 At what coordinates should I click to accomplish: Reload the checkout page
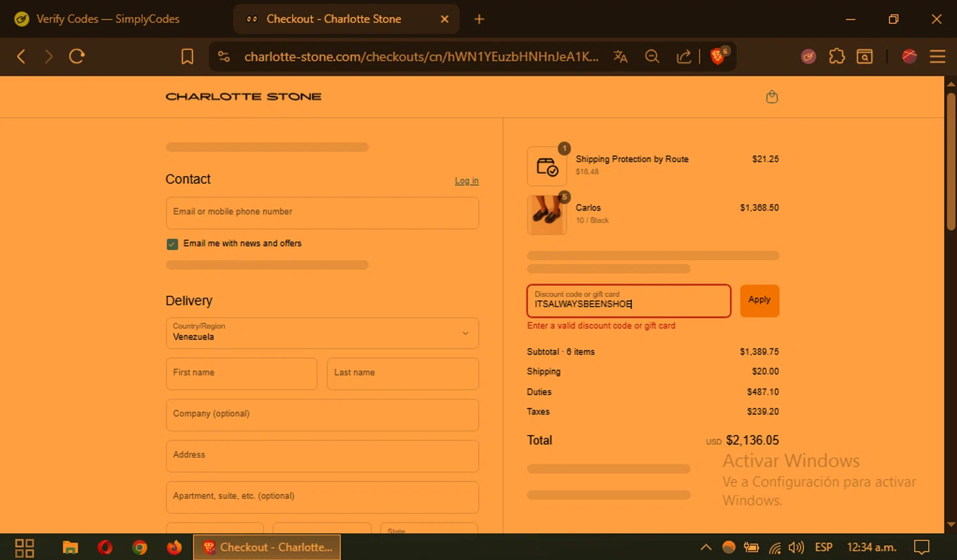(x=77, y=57)
